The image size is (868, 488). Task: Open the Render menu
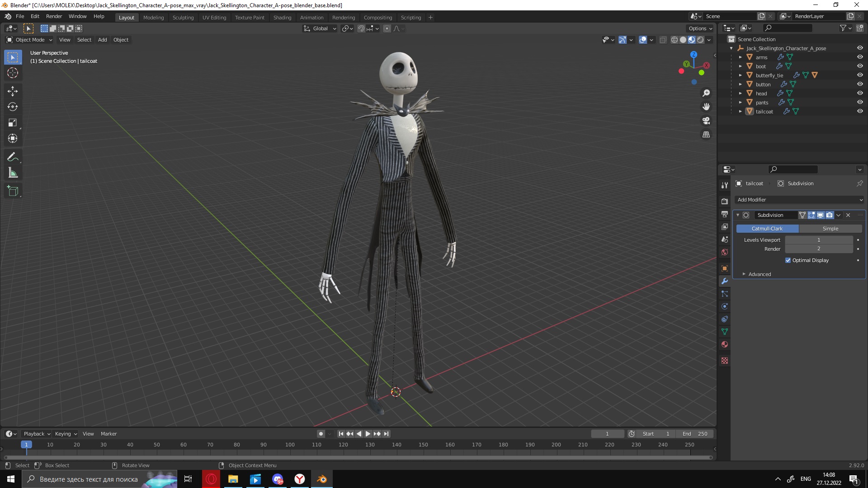coord(54,16)
